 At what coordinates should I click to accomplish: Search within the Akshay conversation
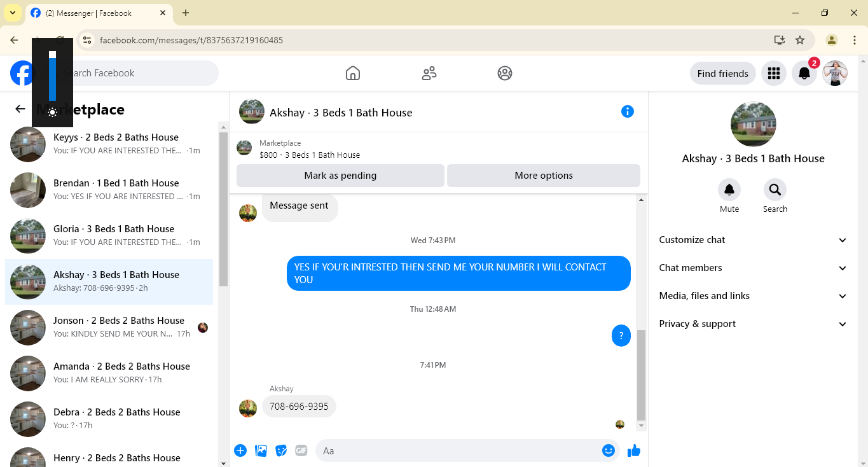(x=775, y=190)
